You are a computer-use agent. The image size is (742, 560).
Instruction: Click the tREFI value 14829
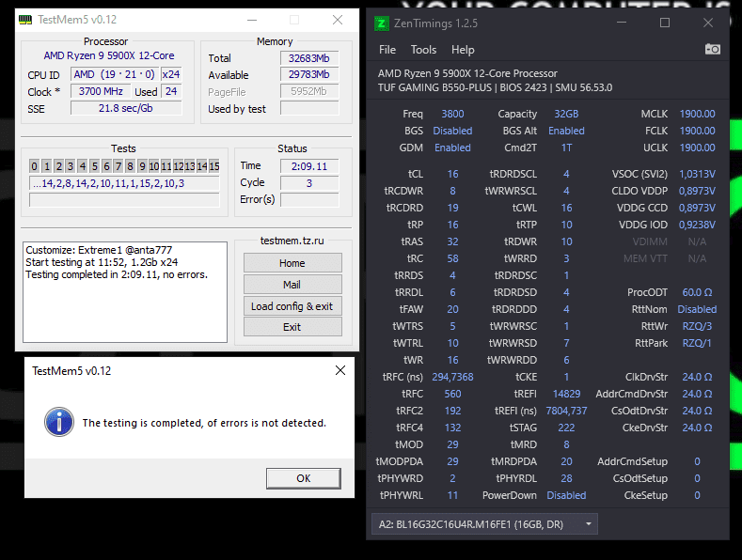click(x=566, y=394)
